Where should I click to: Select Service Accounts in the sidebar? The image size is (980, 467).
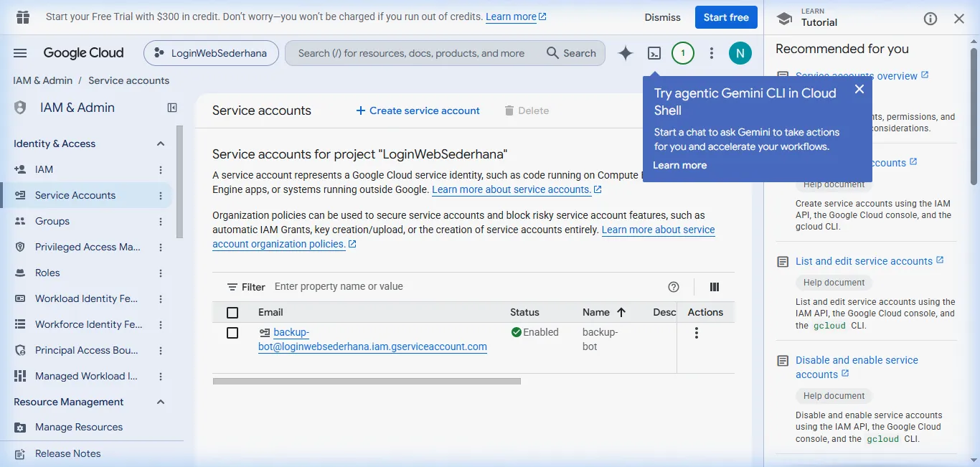pyautogui.click(x=75, y=195)
